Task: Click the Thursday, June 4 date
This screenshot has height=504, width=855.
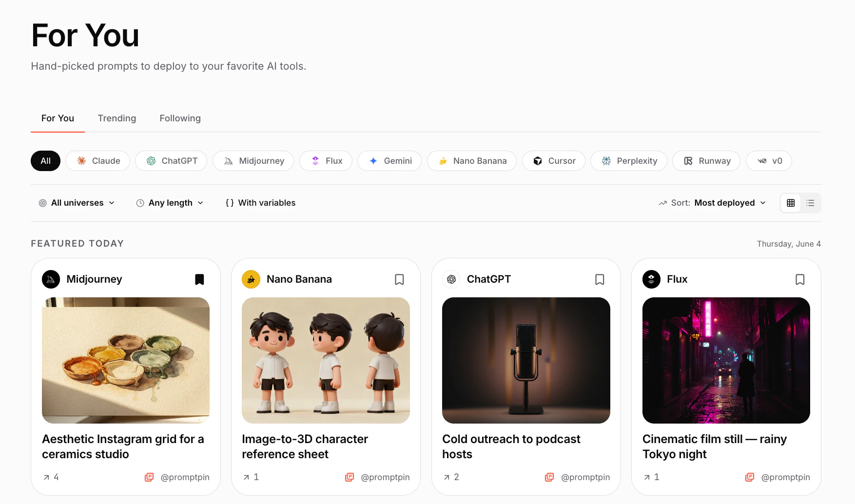Action: pos(789,244)
